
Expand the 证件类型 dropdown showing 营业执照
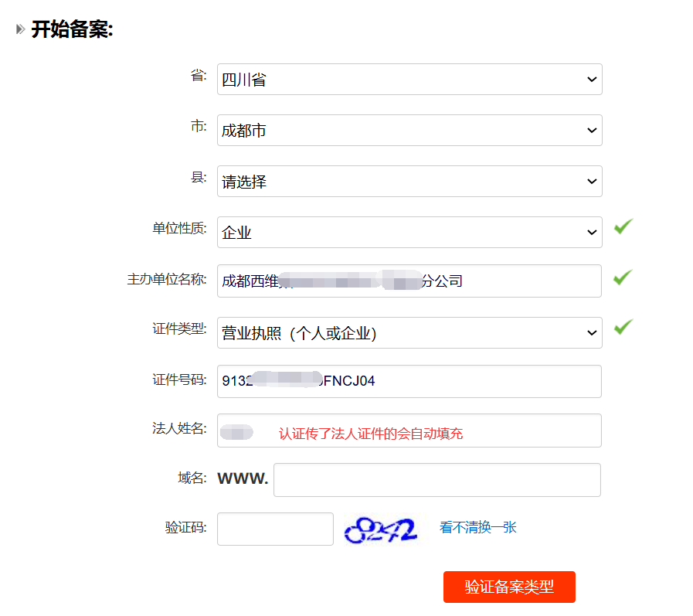click(x=409, y=333)
